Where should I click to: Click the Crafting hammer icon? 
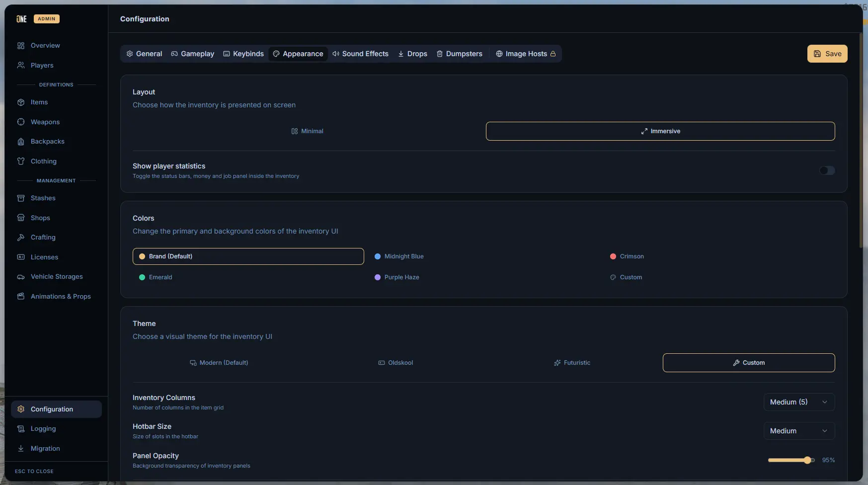click(21, 238)
